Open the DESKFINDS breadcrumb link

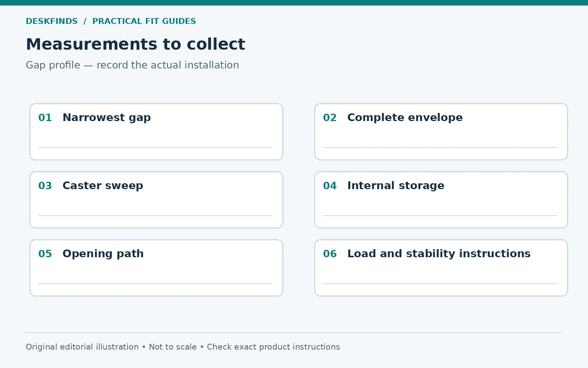pos(52,21)
